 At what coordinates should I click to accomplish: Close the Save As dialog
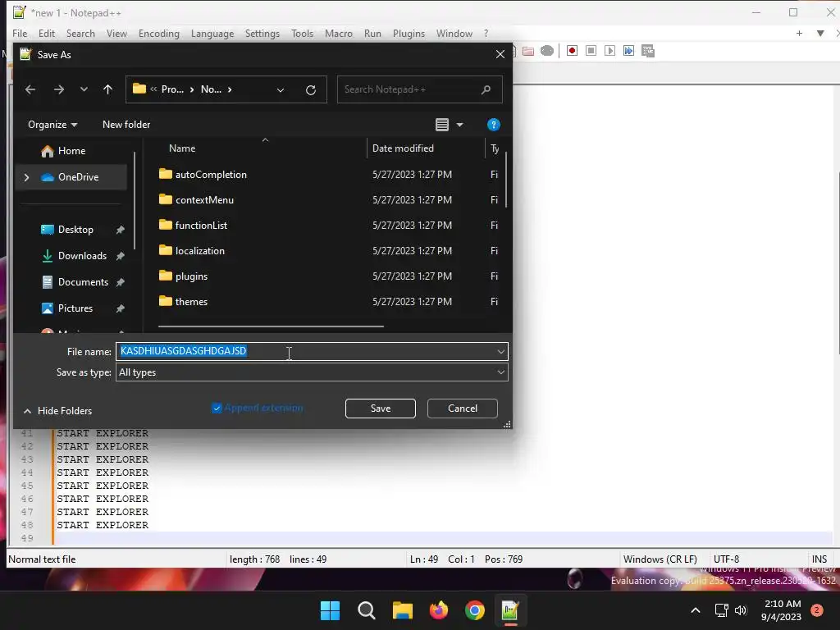tap(500, 55)
